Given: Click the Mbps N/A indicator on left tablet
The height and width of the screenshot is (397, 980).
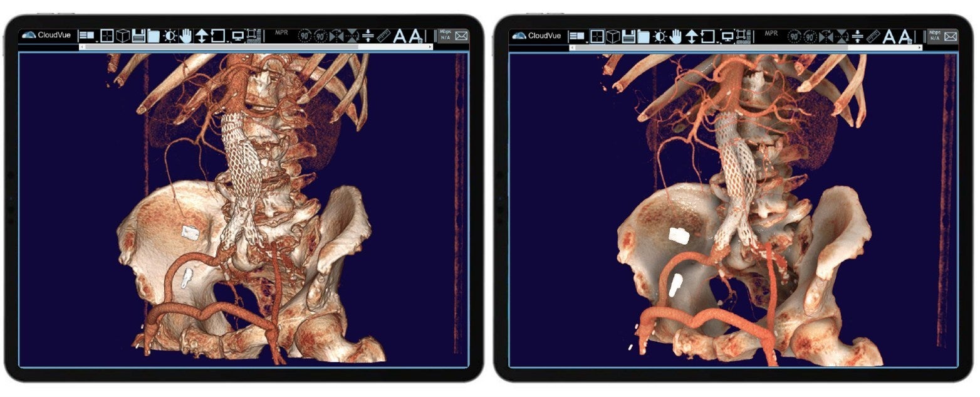Looking at the screenshot, I should point(446,35).
